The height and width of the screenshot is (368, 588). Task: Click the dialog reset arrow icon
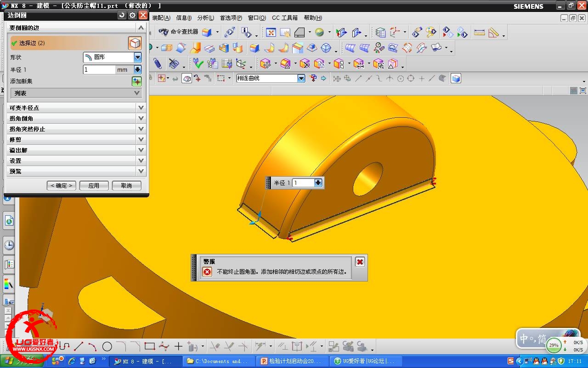[x=122, y=15]
